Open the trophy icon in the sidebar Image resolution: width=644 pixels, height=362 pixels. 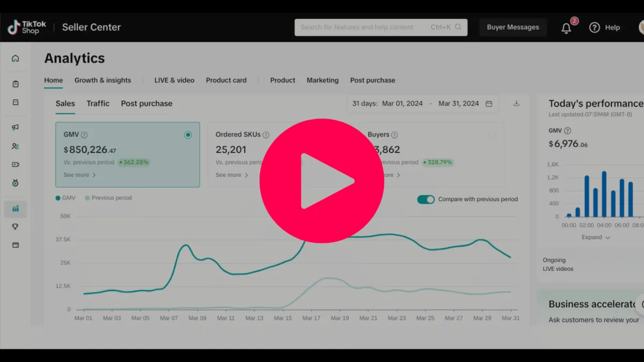(16, 227)
